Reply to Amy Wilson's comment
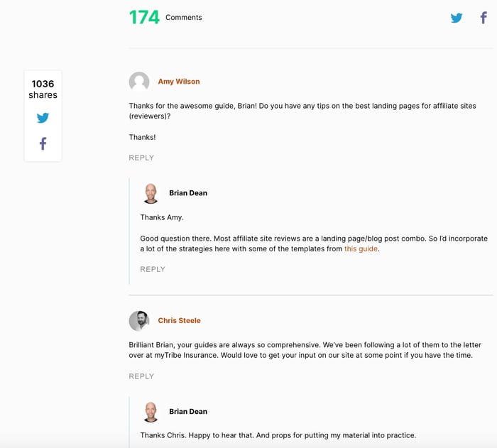This screenshot has width=497, height=448. (141, 158)
